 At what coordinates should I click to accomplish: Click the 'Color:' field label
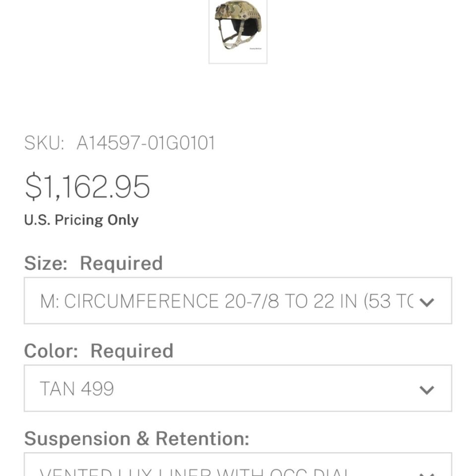click(x=51, y=351)
